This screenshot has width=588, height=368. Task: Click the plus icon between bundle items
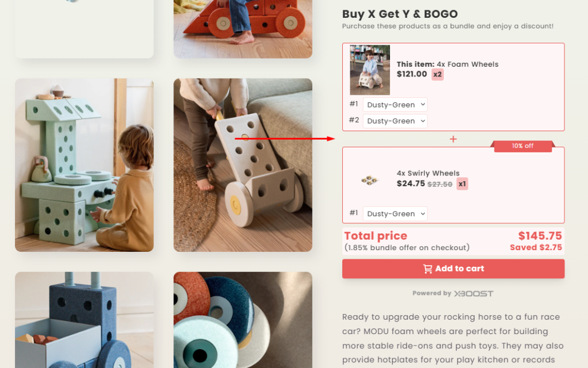pos(453,139)
